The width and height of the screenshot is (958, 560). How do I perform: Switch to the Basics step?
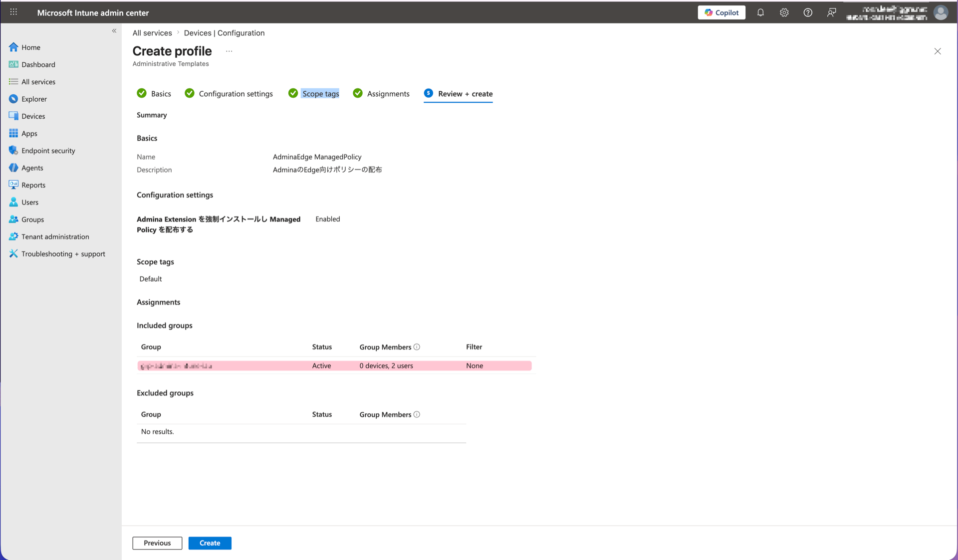pyautogui.click(x=154, y=94)
